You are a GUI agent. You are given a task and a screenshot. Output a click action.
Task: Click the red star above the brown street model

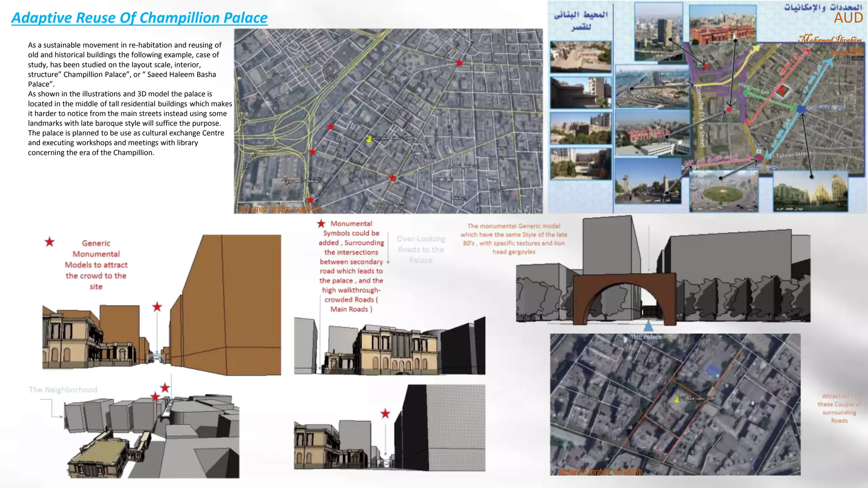157,307
